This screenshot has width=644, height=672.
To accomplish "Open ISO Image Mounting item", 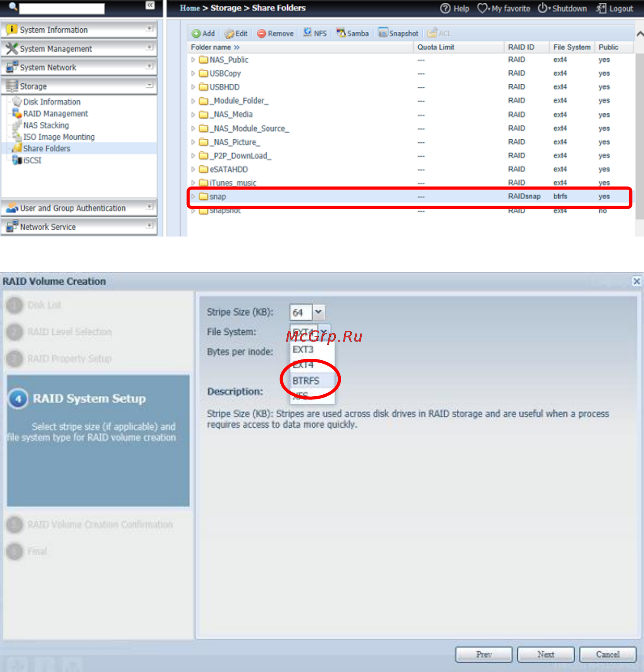I will click(x=59, y=137).
